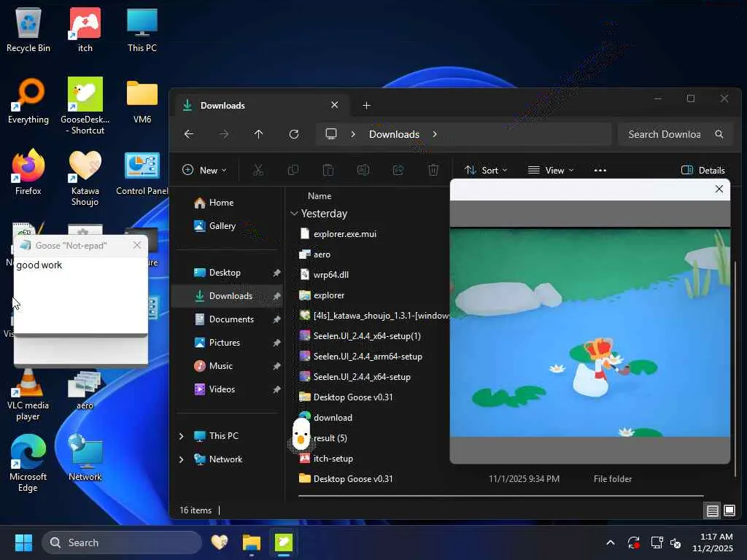Open the Recycle Bin desktop icon
This screenshot has height=560, width=747.
[x=28, y=29]
